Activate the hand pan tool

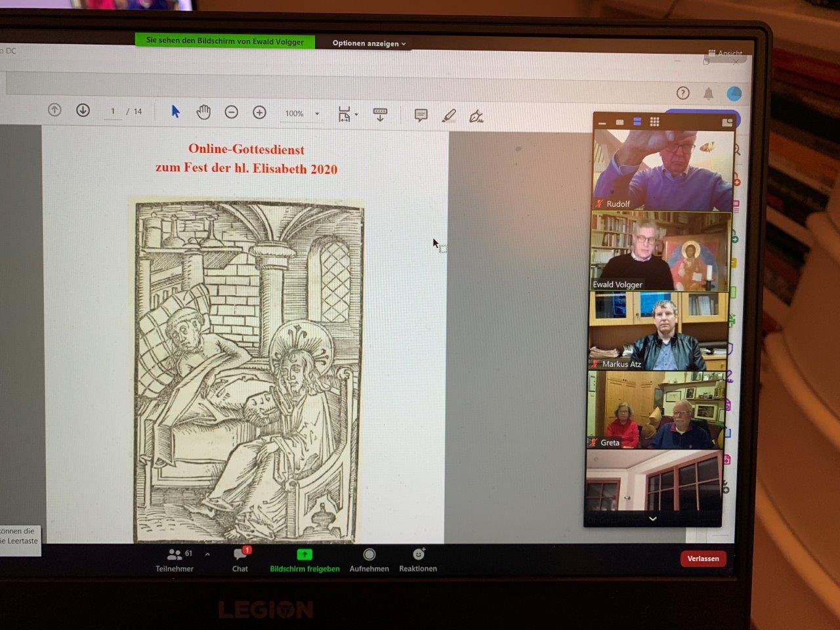point(203,112)
